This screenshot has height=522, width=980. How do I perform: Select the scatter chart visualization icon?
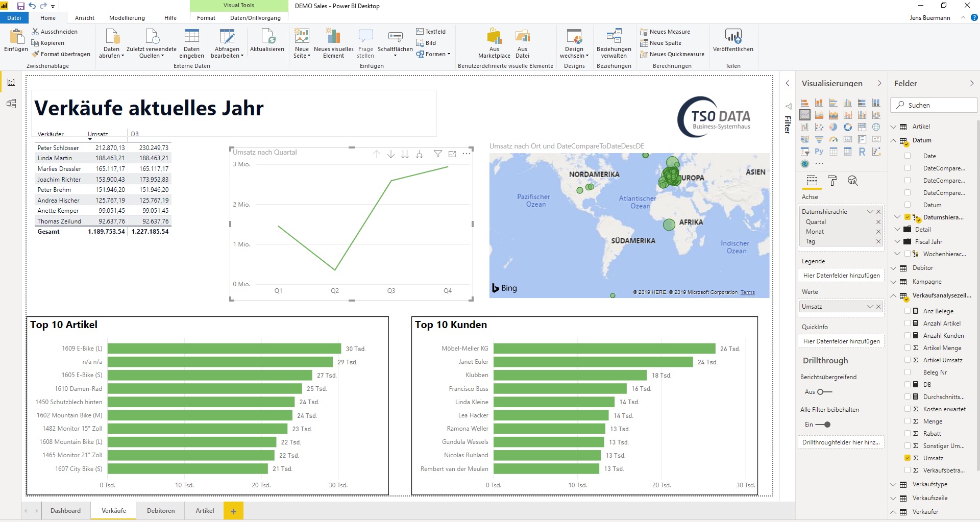click(x=819, y=127)
